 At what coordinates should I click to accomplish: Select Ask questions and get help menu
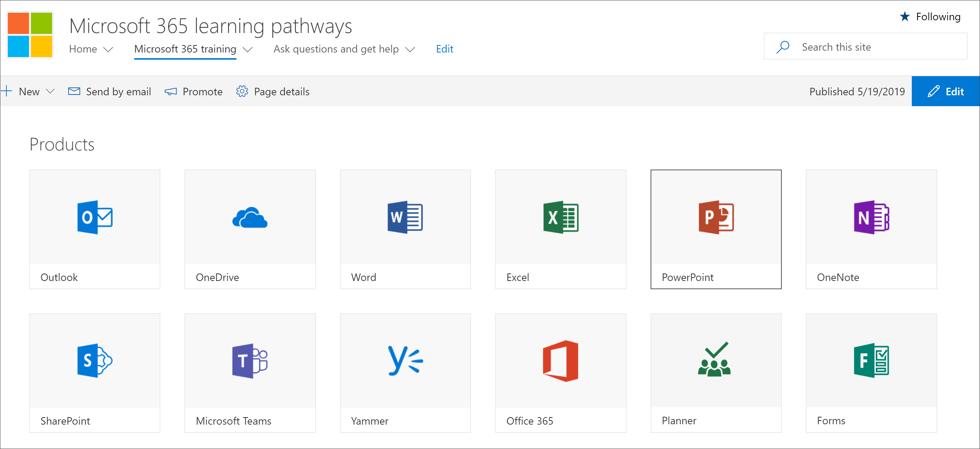click(x=336, y=49)
